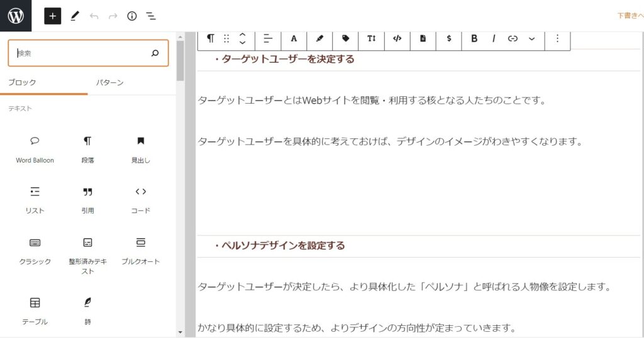
Task: Open the text alignment menu
Action: pos(268,38)
